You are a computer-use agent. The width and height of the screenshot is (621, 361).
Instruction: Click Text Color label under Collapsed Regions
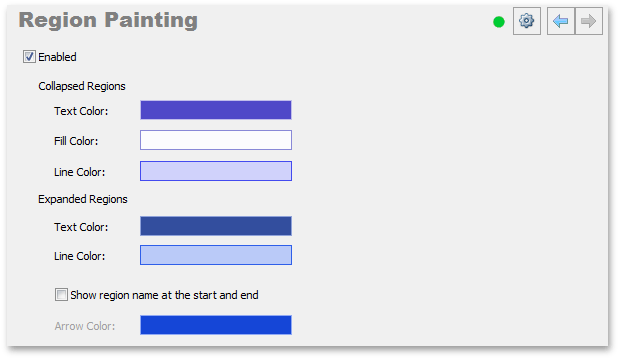point(81,111)
